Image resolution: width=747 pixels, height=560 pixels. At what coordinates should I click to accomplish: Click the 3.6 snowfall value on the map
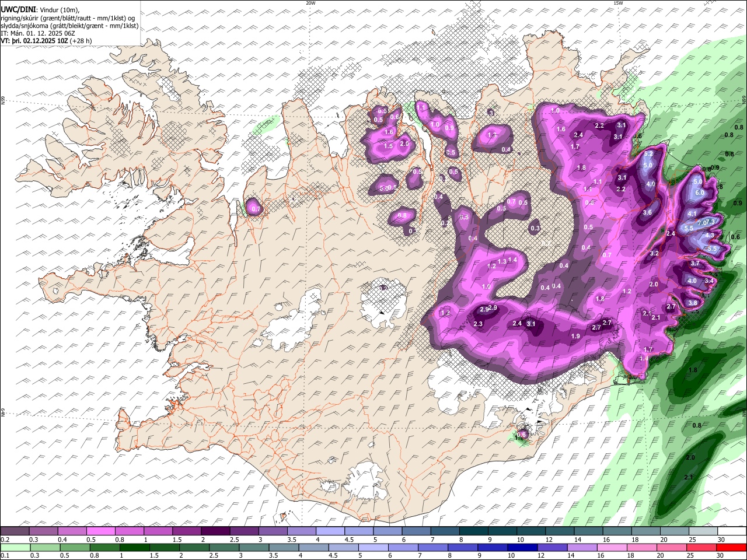[x=647, y=212]
